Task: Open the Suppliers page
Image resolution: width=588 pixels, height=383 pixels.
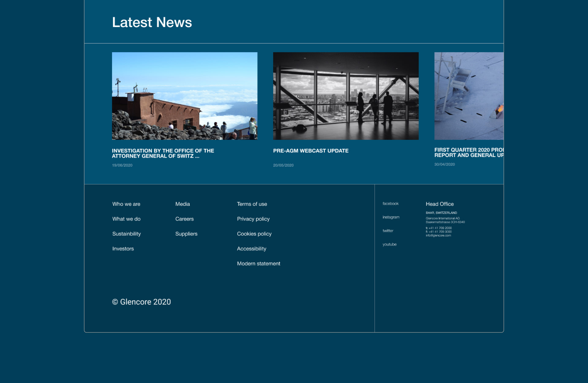Action: click(186, 234)
